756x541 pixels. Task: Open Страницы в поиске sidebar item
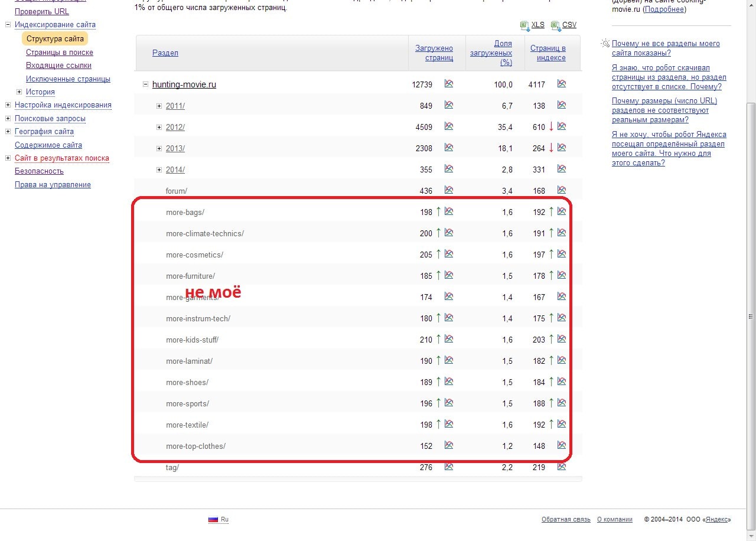[x=60, y=52]
